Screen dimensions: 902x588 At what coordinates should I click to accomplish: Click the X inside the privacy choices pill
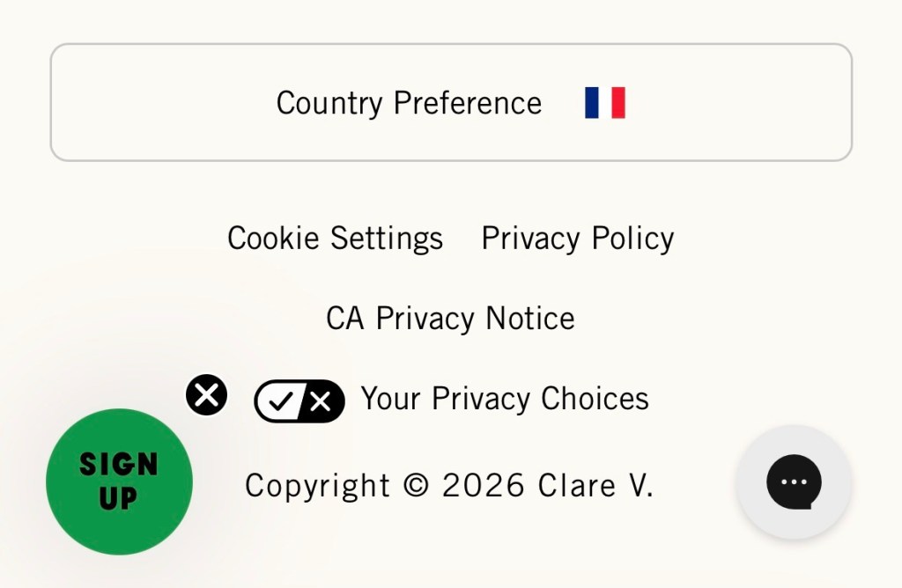pos(319,401)
